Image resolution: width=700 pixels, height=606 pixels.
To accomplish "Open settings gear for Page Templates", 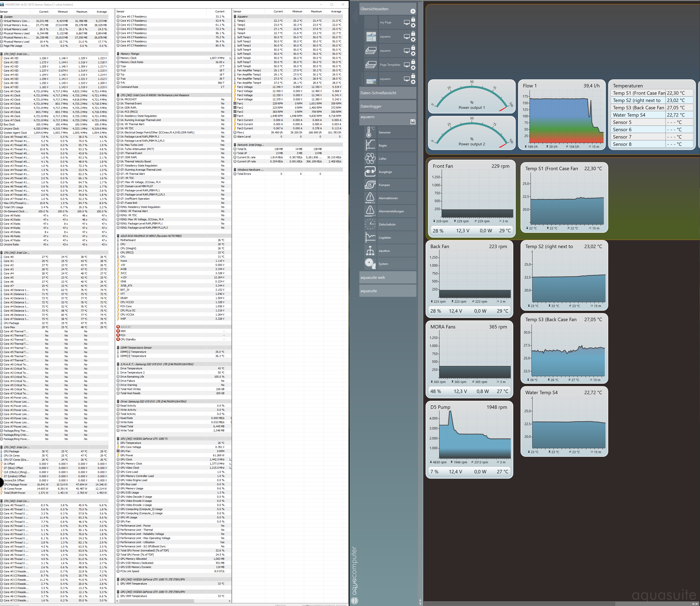I will pos(413,68).
